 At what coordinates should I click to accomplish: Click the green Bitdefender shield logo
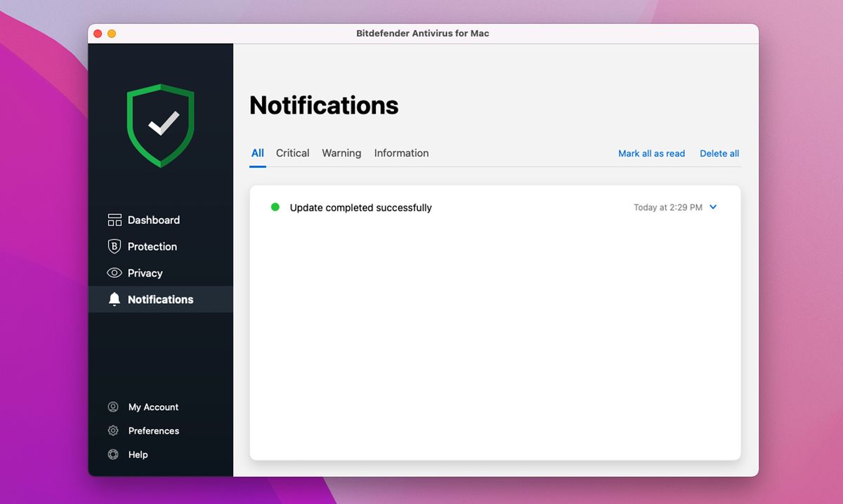160,125
